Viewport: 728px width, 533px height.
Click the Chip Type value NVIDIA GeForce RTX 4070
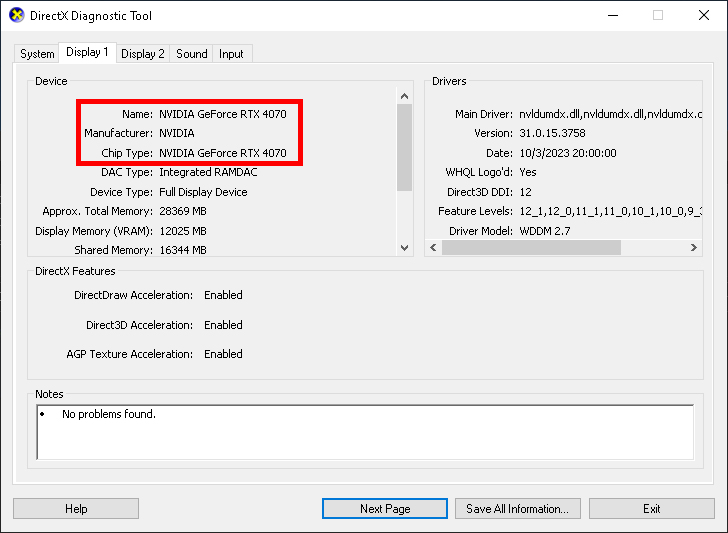223,153
